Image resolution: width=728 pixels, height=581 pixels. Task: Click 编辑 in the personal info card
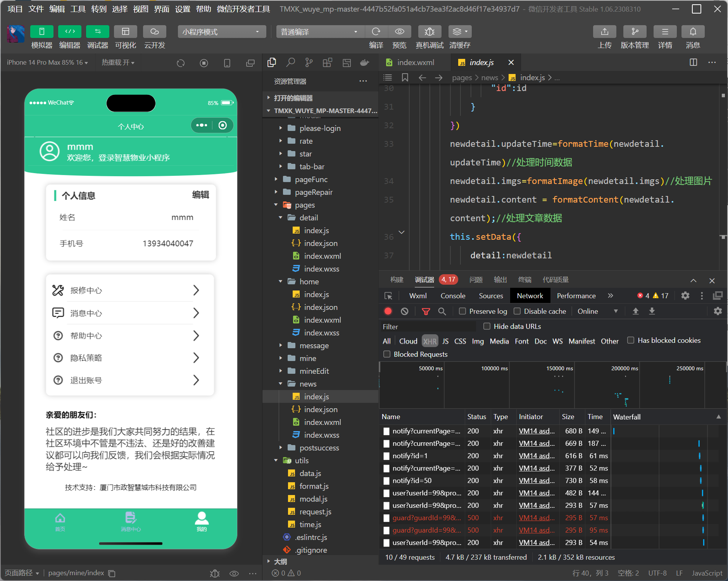pyautogui.click(x=200, y=195)
